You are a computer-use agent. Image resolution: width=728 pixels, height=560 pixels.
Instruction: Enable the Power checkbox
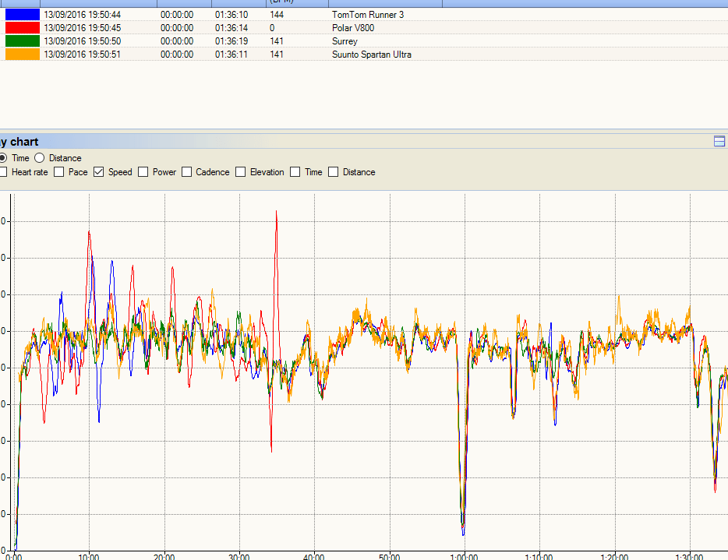pyautogui.click(x=142, y=172)
